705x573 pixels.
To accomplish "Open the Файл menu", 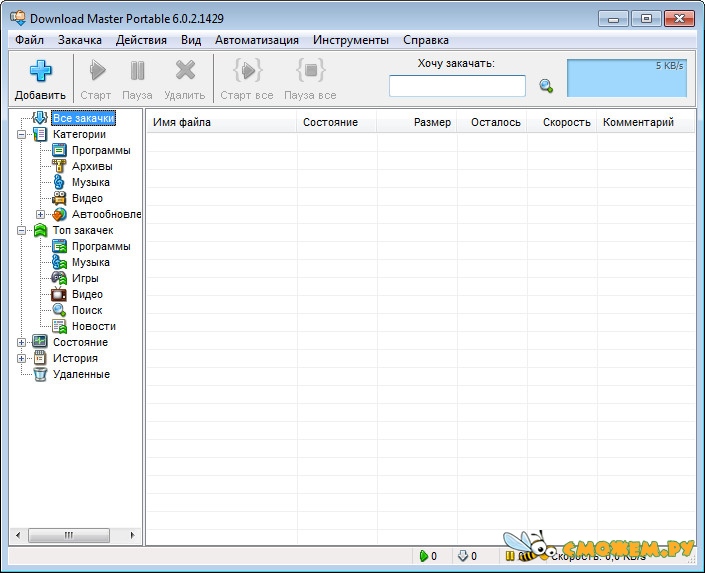I will point(29,40).
